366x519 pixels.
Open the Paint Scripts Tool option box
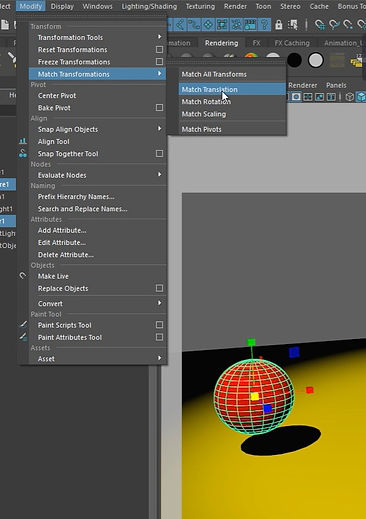point(159,325)
